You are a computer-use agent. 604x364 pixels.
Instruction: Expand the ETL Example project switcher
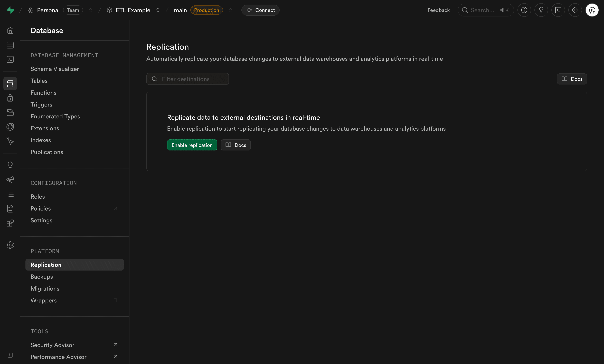tap(158, 10)
